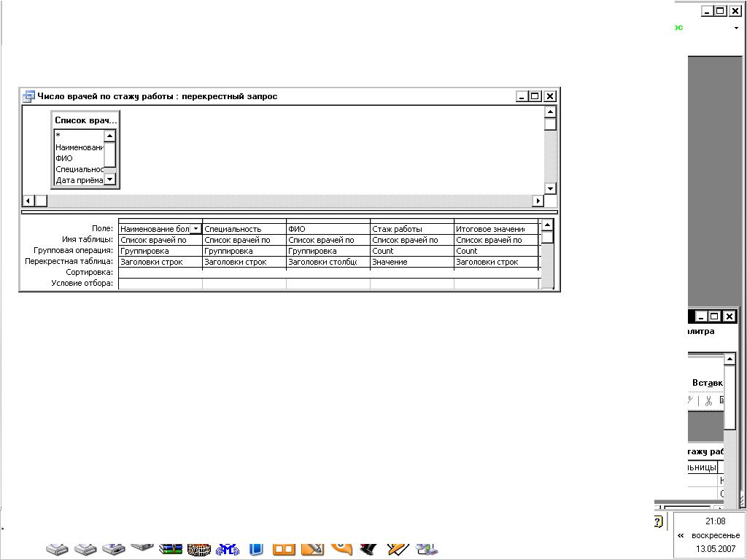
Task: Click Условие отбора cell under Наименование column
Action: (160, 284)
